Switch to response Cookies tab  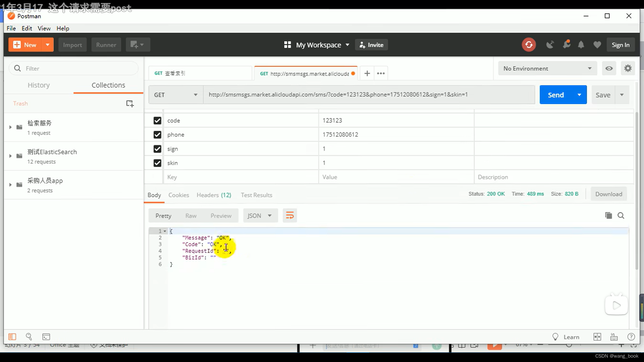pos(178,195)
